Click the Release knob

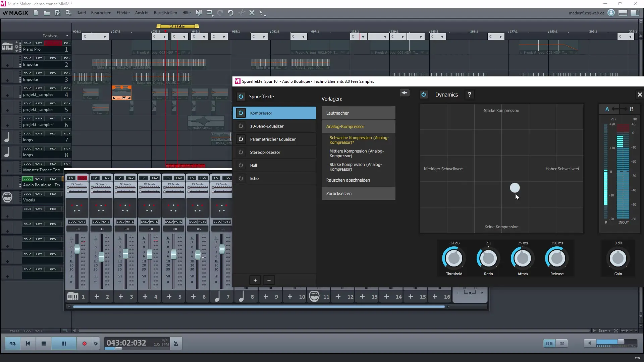pyautogui.click(x=557, y=258)
